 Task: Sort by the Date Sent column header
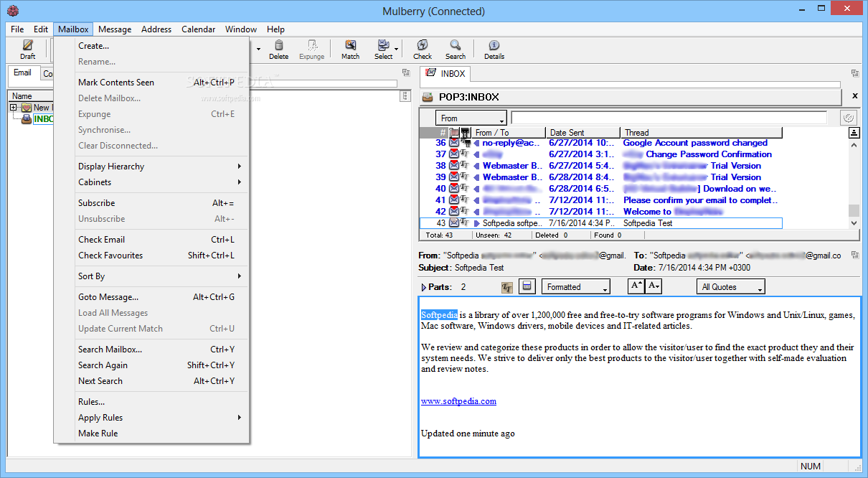pyautogui.click(x=582, y=133)
